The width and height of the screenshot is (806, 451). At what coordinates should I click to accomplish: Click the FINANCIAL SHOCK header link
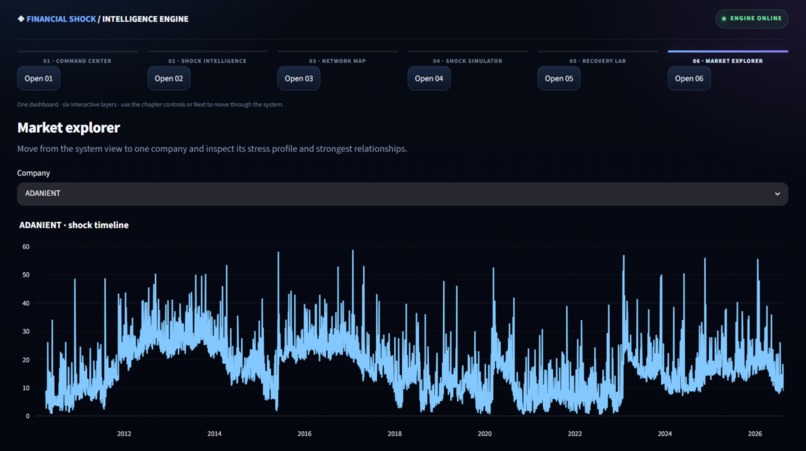(61, 19)
